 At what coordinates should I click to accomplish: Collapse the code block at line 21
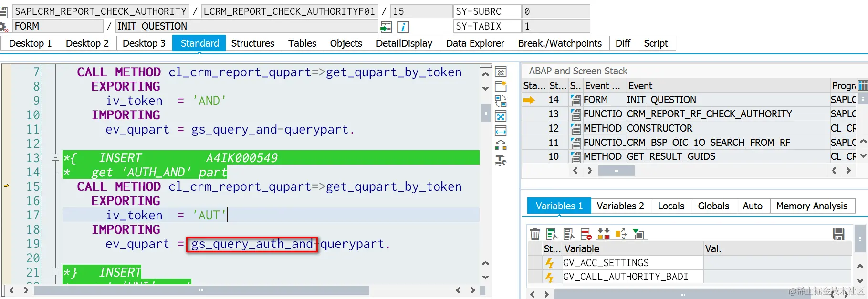[55, 271]
